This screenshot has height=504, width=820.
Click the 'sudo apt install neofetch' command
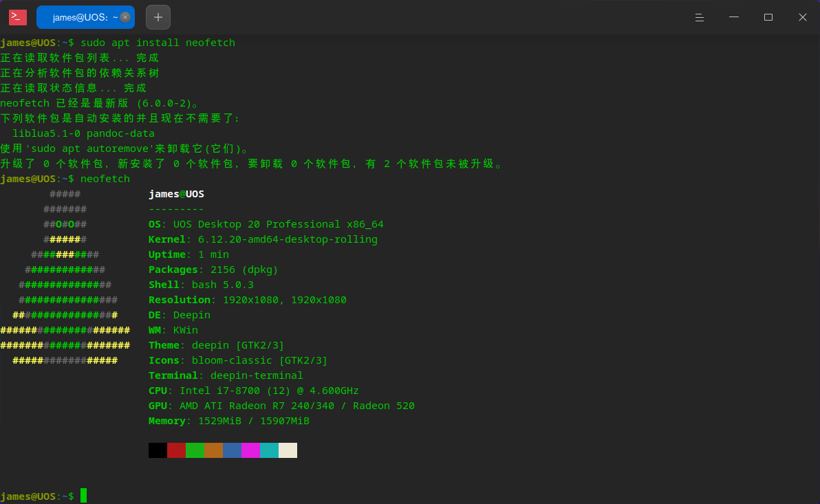(x=158, y=43)
